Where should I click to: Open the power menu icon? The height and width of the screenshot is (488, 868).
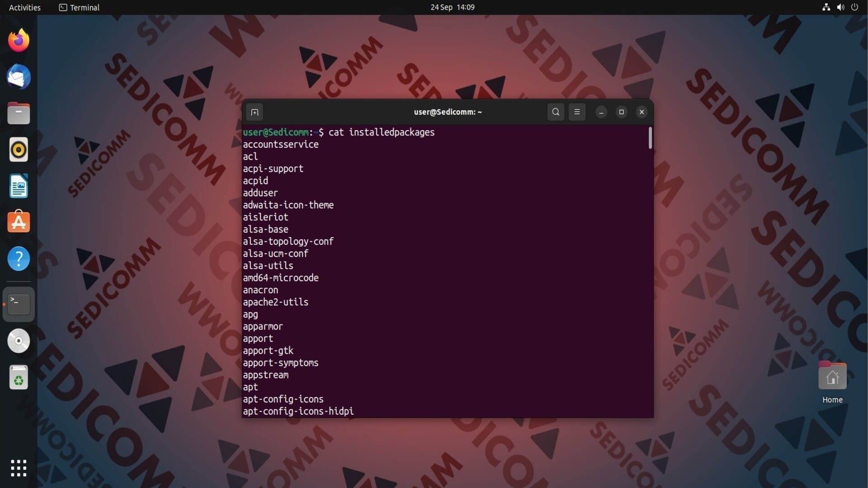point(854,7)
